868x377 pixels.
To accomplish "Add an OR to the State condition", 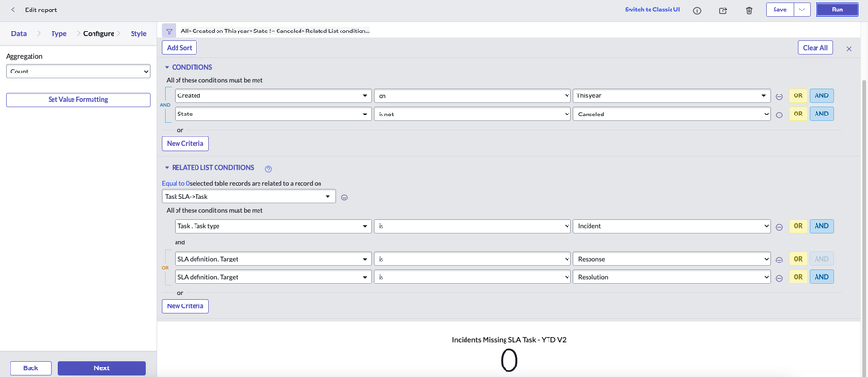I will coord(797,114).
